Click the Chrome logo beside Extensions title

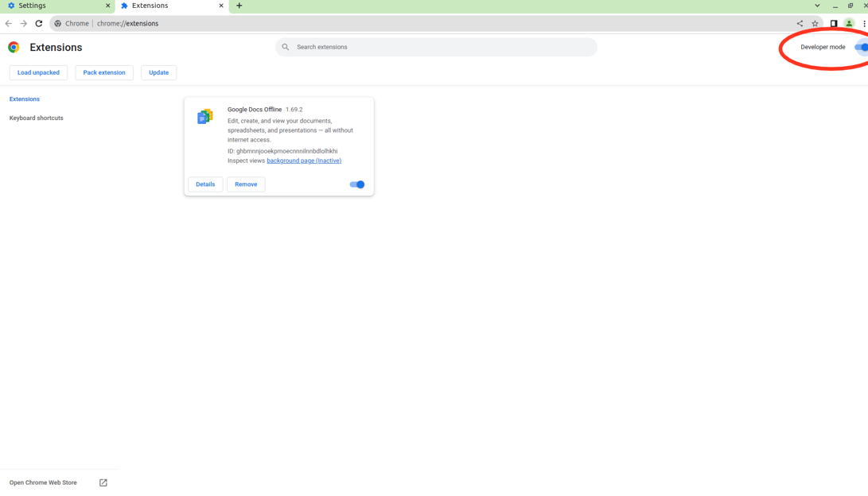pos(14,47)
